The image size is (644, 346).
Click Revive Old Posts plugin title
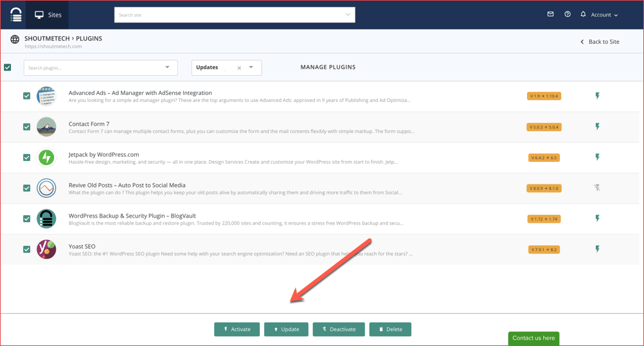point(127,186)
